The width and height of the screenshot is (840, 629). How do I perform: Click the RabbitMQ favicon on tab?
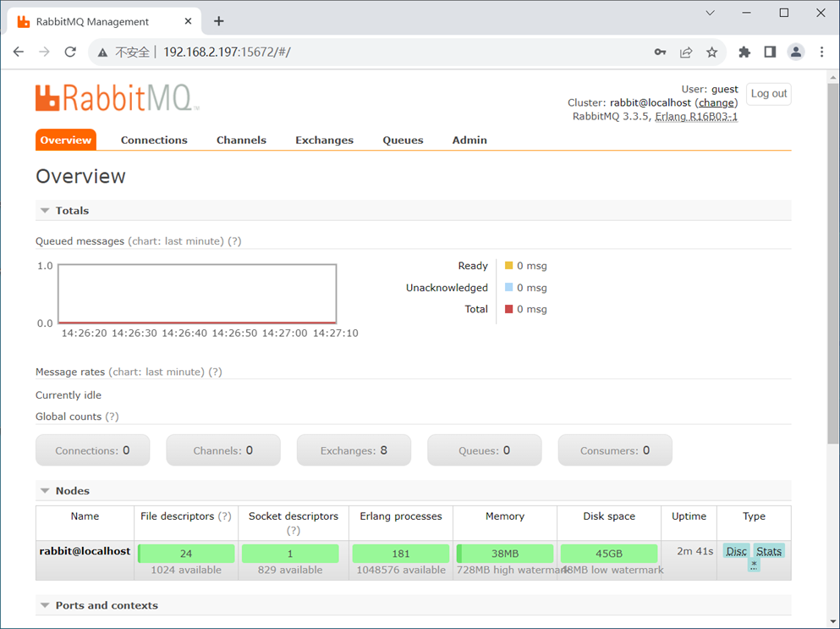(23, 21)
